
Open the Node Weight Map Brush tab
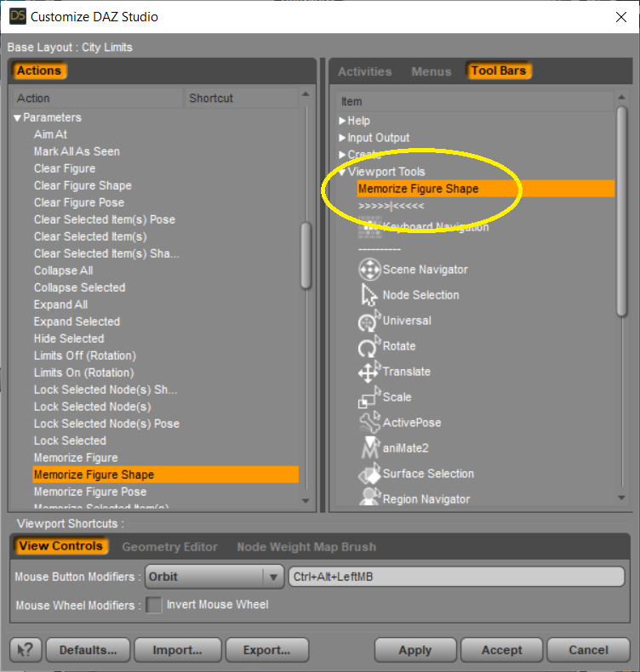[306, 547]
